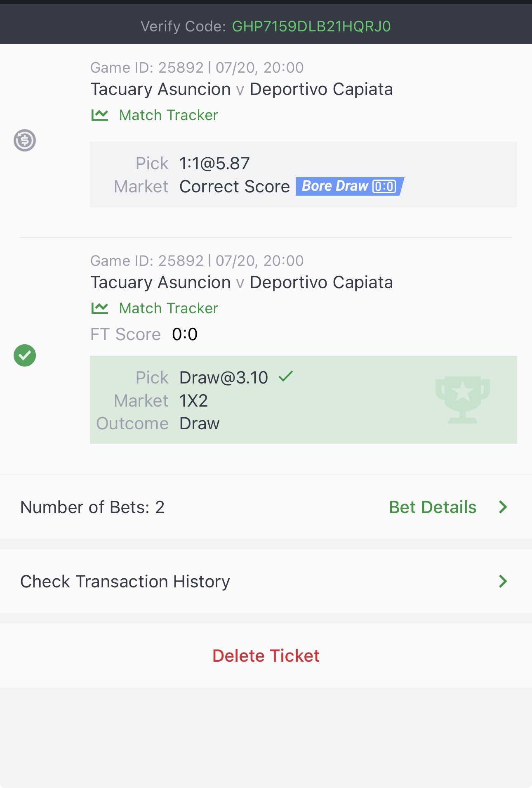
Task: Open the Number of Bets: 2 row
Action: tap(266, 507)
